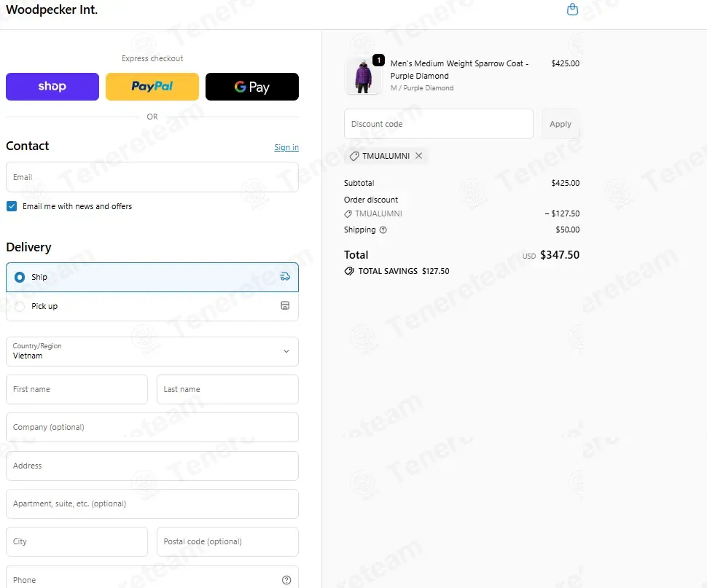The image size is (707, 588).
Task: Focus the First name field
Action: 77,389
